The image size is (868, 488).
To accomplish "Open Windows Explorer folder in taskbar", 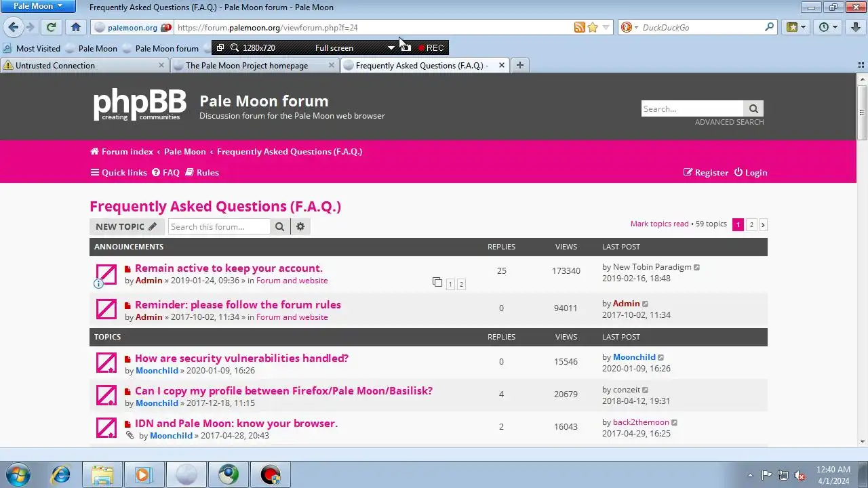I will click(x=102, y=474).
